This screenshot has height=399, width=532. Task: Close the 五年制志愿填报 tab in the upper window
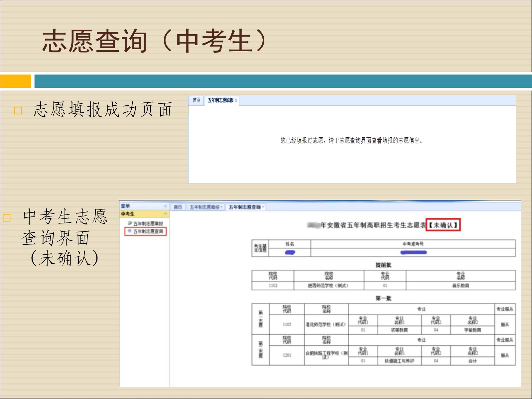pos(236,100)
